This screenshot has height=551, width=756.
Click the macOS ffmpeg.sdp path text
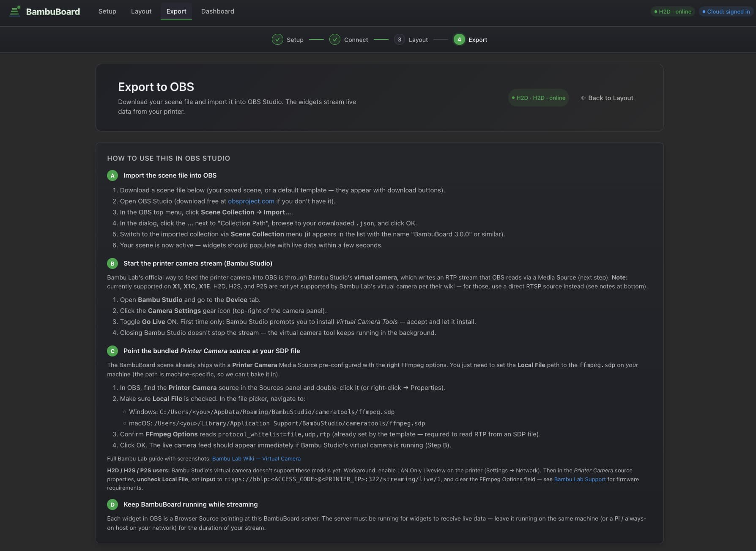290,423
